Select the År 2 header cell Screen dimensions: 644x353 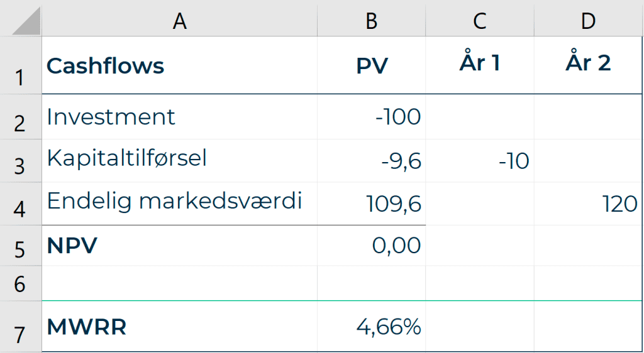[589, 65]
